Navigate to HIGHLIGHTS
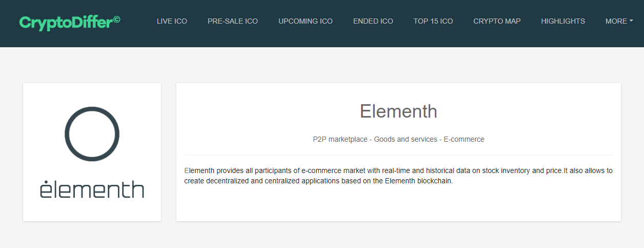 tap(563, 21)
